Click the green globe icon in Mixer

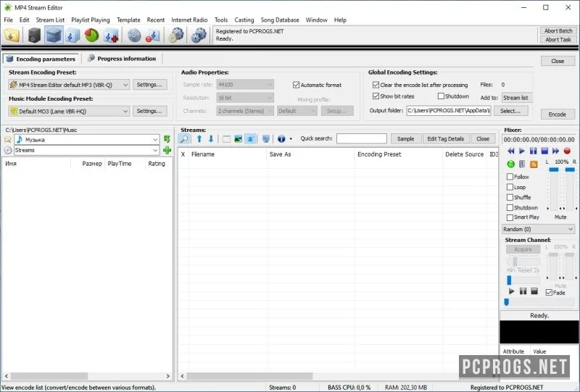click(511, 164)
